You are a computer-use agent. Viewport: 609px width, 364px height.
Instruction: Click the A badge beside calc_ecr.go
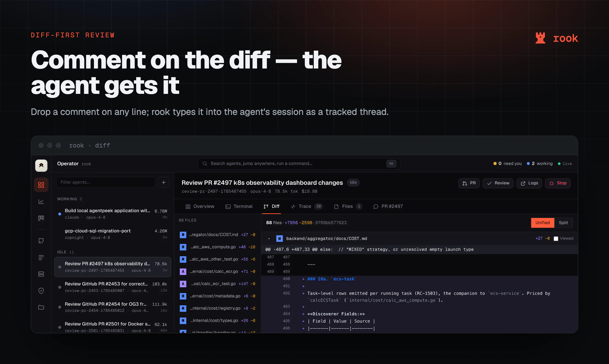pyautogui.click(x=183, y=272)
